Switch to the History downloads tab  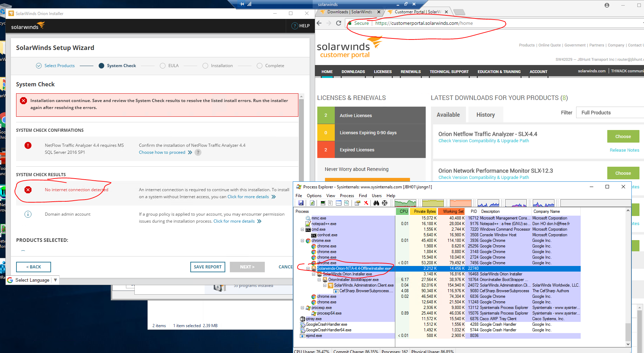(x=486, y=115)
